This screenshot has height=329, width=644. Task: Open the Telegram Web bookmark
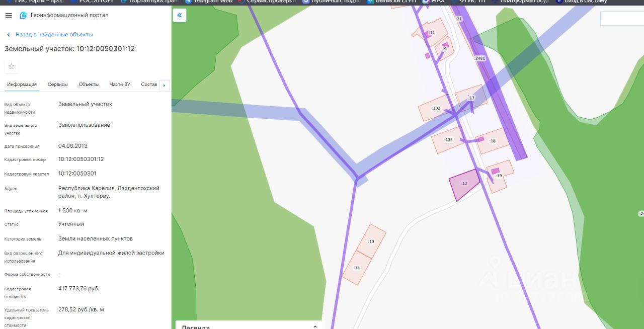pos(208,2)
